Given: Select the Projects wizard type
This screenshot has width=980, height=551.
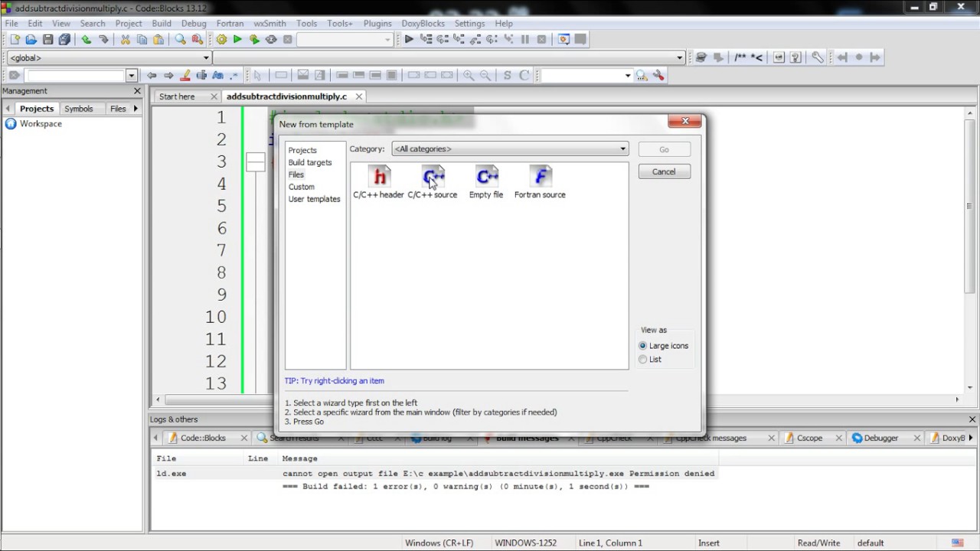Looking at the screenshot, I should 302,150.
